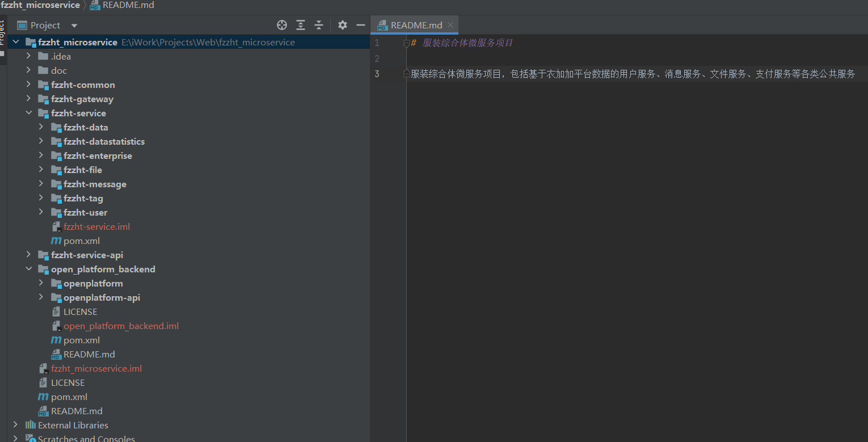Screen dimensions: 868x442
Task: Expand the doc folder
Action: click(x=28, y=70)
